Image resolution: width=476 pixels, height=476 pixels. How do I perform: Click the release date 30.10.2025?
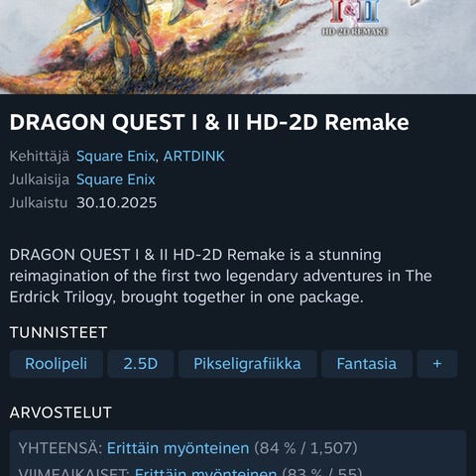117,202
